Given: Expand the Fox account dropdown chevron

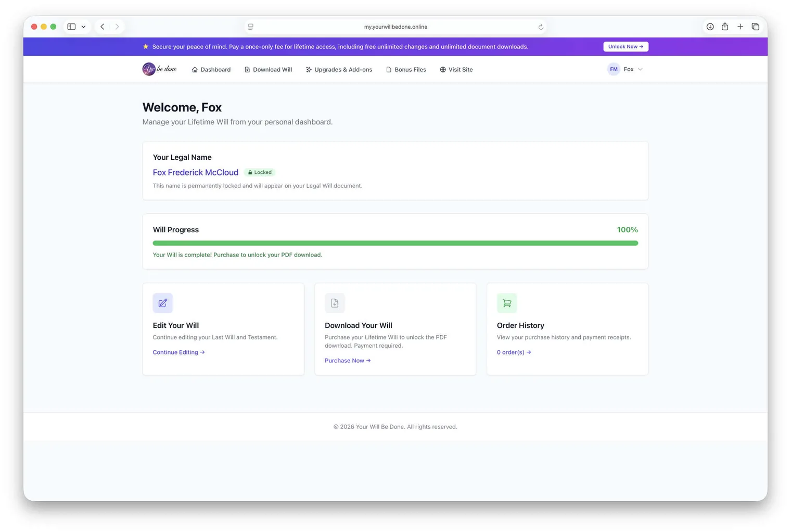Looking at the screenshot, I should (640, 69).
